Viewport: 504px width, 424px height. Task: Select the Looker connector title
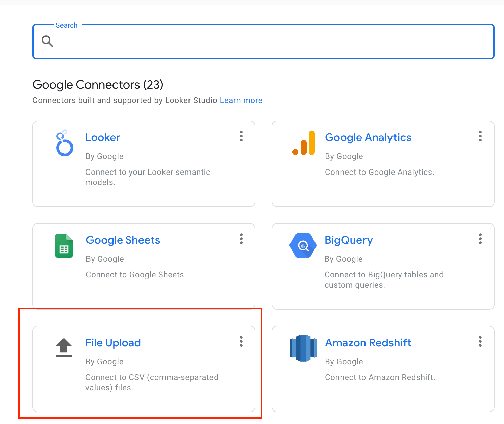click(x=103, y=137)
